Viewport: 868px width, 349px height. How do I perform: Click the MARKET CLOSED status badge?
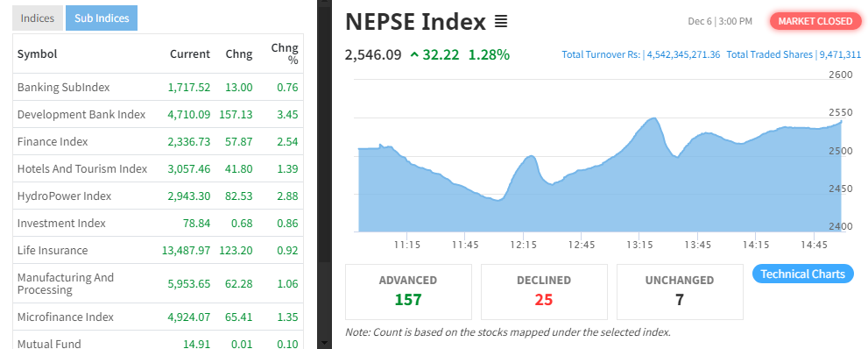pos(815,21)
